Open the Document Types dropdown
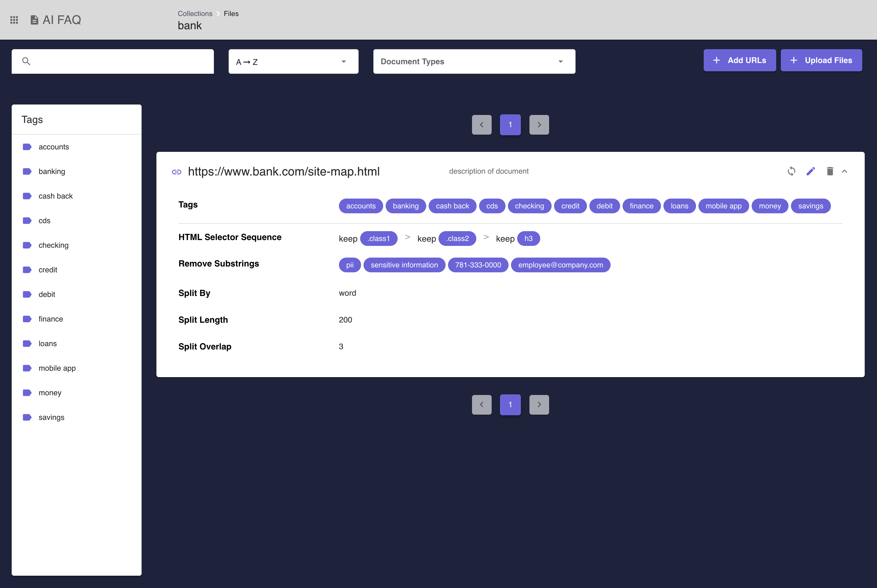 pos(474,61)
